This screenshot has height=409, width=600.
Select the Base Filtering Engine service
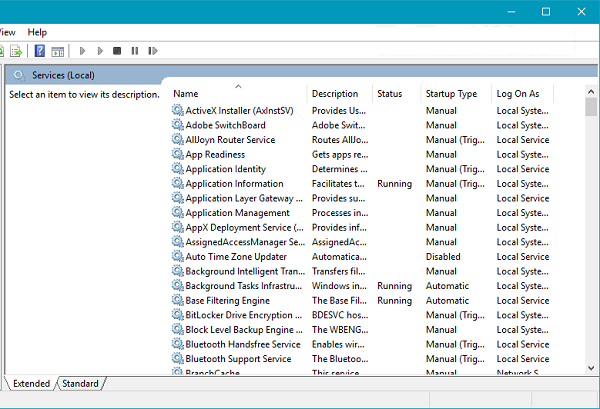click(x=227, y=300)
